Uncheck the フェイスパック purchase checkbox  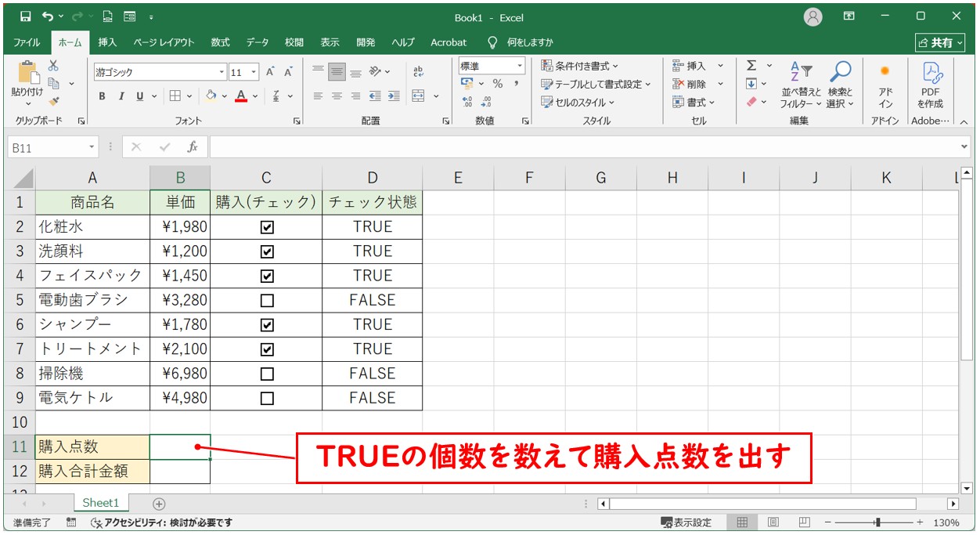(x=267, y=276)
